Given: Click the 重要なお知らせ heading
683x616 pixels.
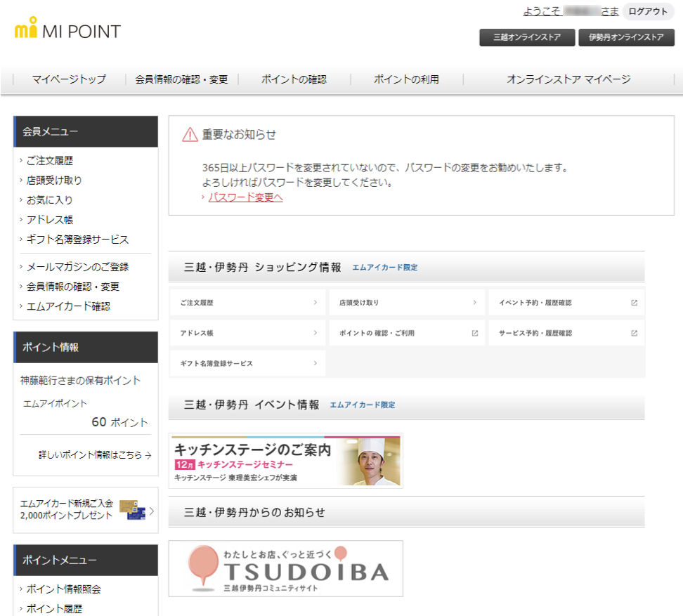Looking at the screenshot, I should point(239,135).
